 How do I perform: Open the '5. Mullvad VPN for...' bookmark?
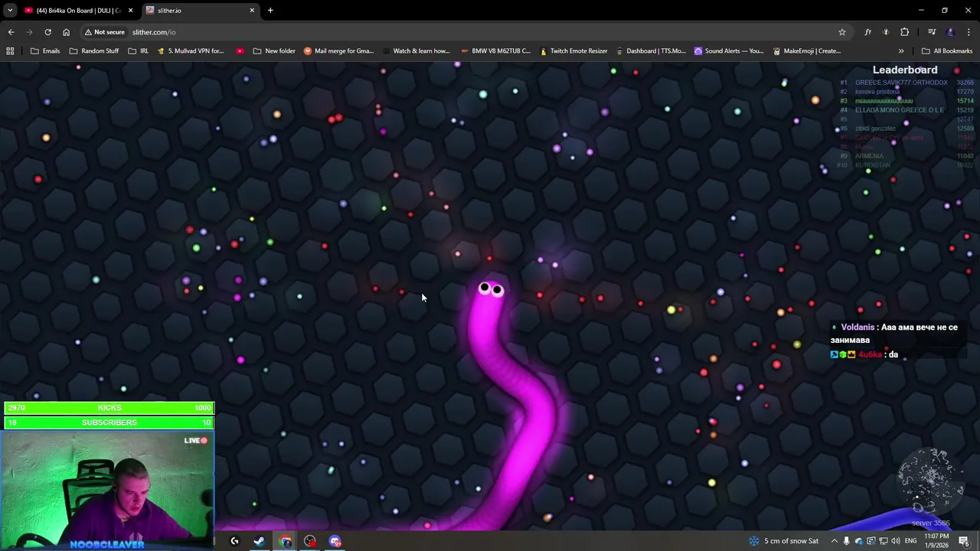[x=190, y=51]
